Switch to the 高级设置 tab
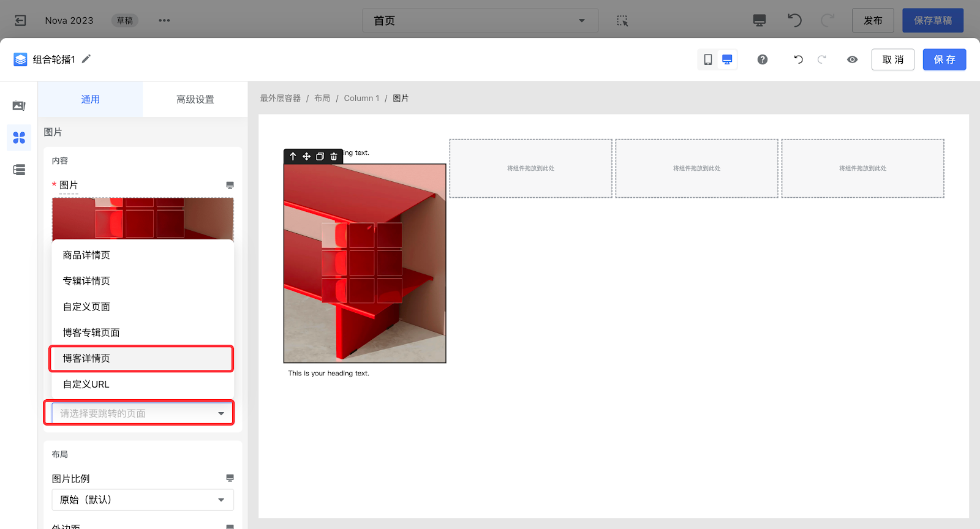Viewport: 980px width, 529px height. [195, 99]
